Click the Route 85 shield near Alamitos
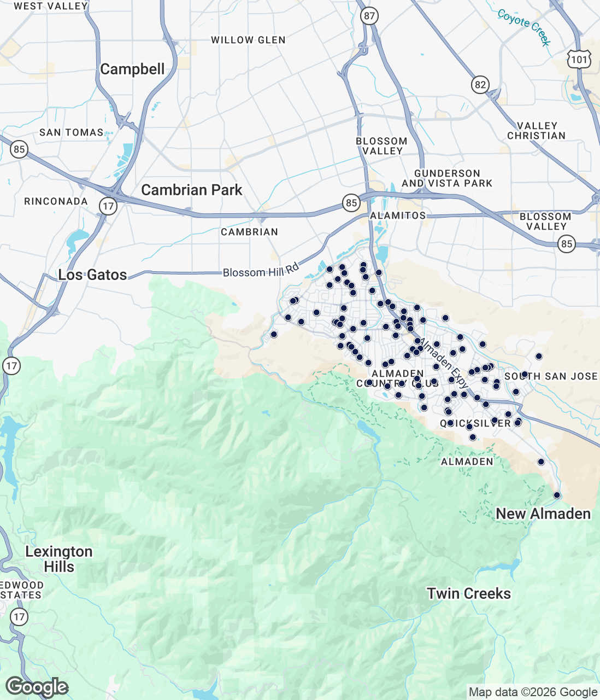Image resolution: width=600 pixels, height=700 pixels. point(351,203)
